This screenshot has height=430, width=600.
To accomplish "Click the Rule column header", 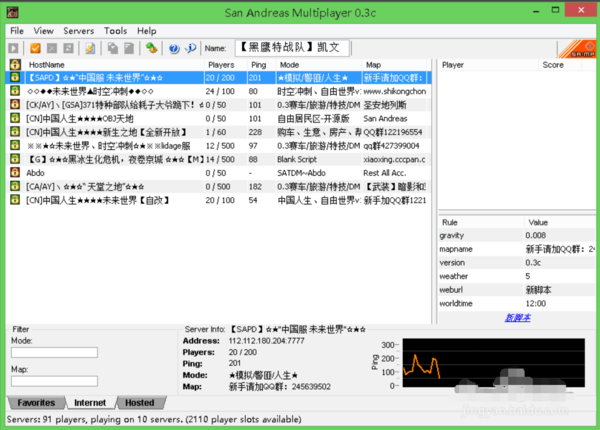I will pyautogui.click(x=481, y=223).
